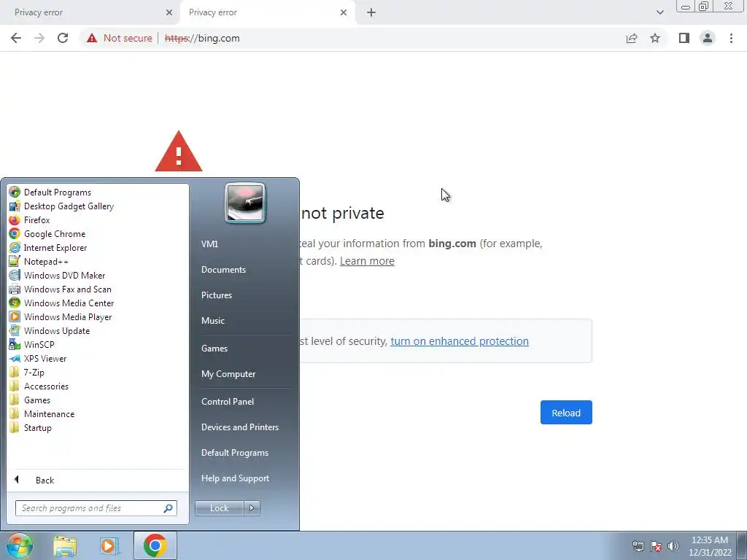747x560 pixels.
Task: Open XPS Viewer
Action: click(98, 359)
